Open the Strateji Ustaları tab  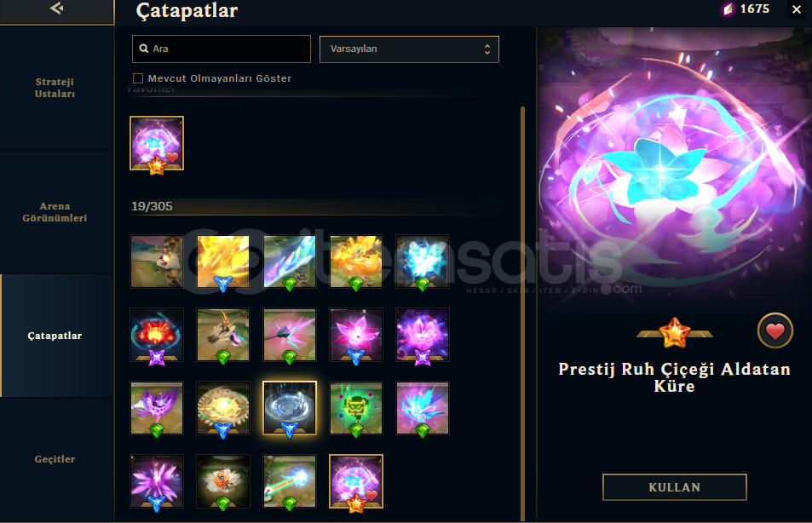pos(55,88)
